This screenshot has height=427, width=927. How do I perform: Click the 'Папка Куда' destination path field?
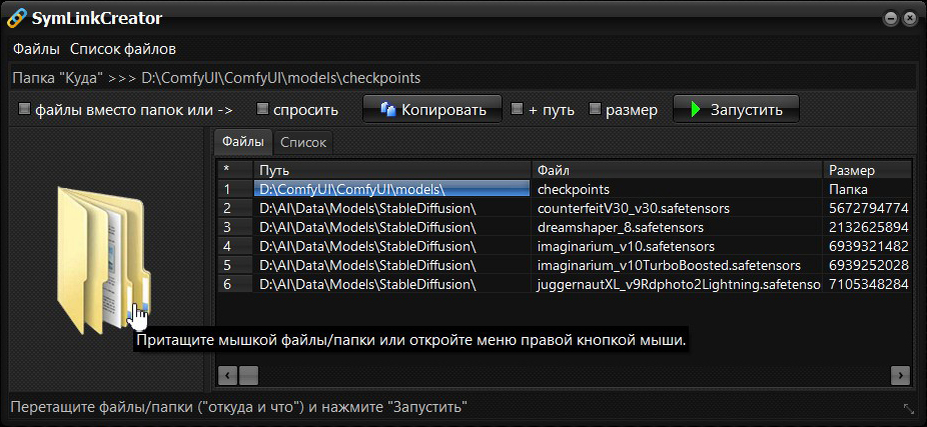coord(464,78)
